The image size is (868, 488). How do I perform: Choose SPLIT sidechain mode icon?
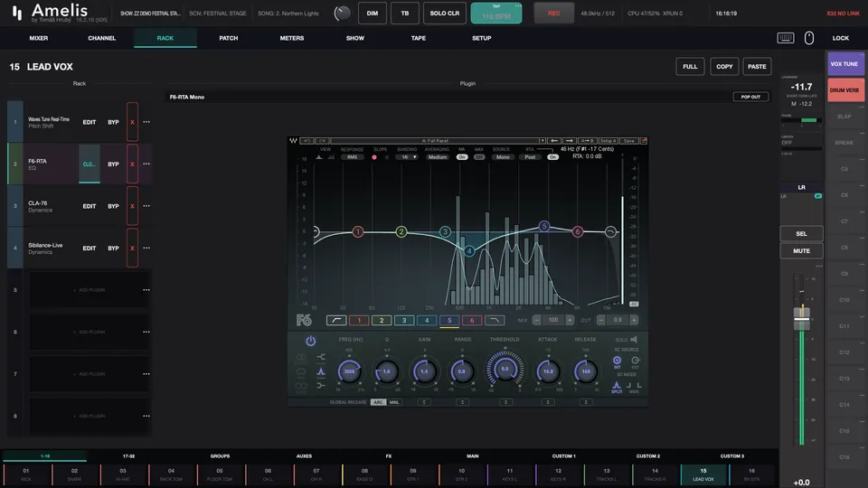[617, 387]
